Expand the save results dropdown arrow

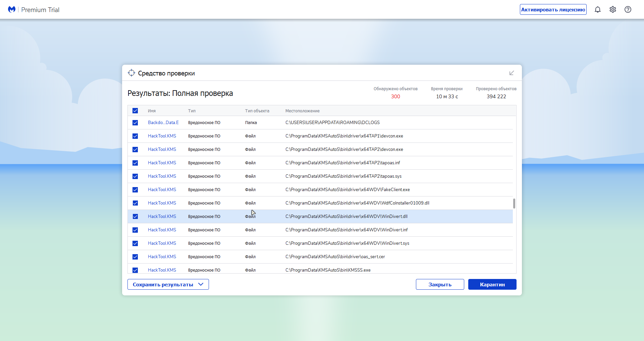(201, 284)
